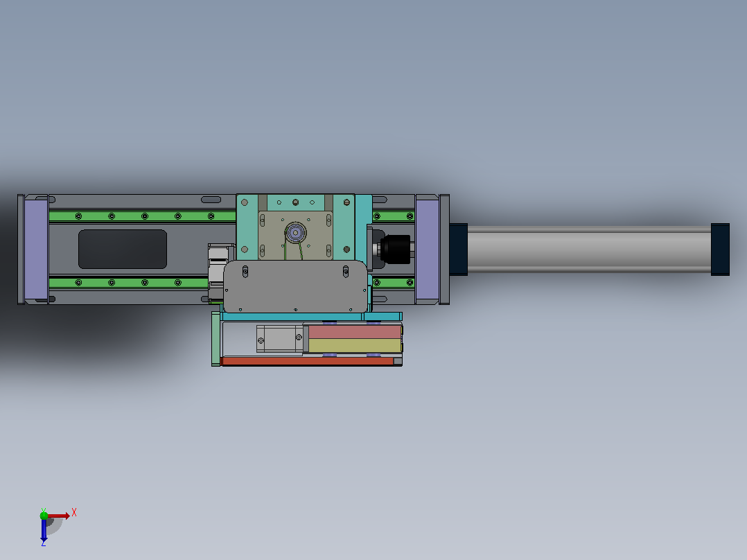Select the round pulley at the carriage center
This screenshot has height=560, width=747.
295,233
